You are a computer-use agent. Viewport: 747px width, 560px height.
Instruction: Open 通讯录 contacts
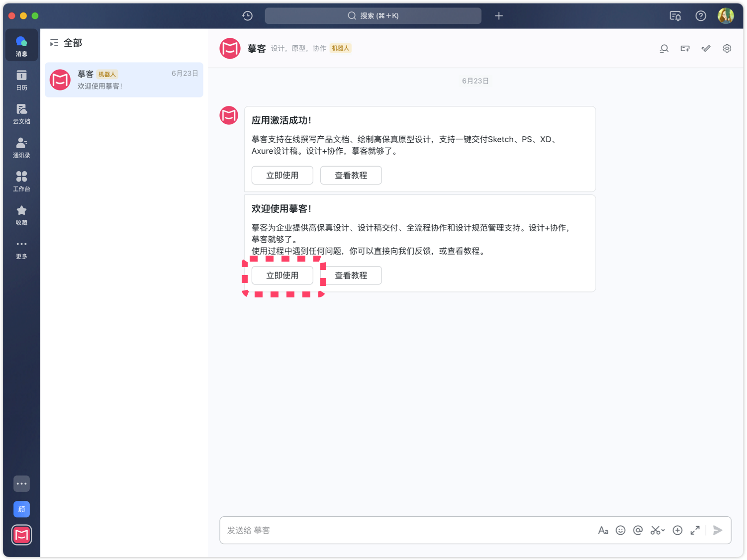click(21, 147)
